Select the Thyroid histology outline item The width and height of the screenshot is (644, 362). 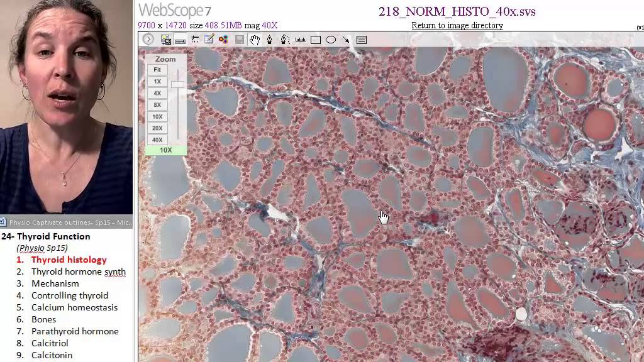click(69, 260)
